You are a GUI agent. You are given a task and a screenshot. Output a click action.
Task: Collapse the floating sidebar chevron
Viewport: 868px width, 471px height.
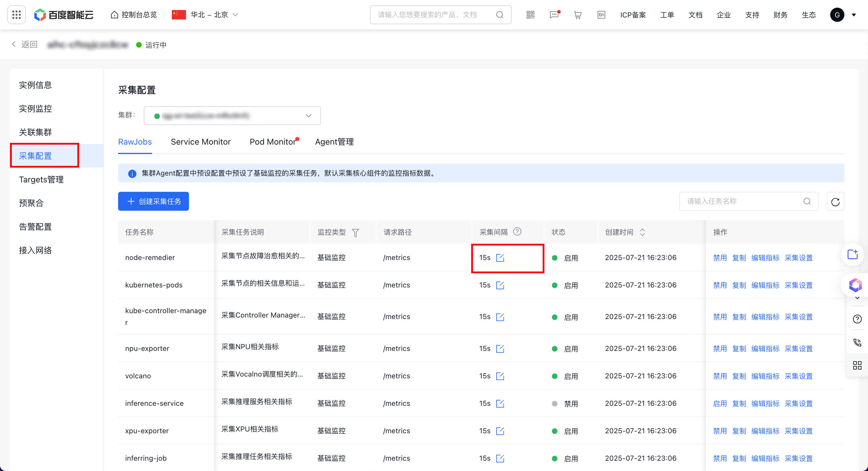coord(857,298)
